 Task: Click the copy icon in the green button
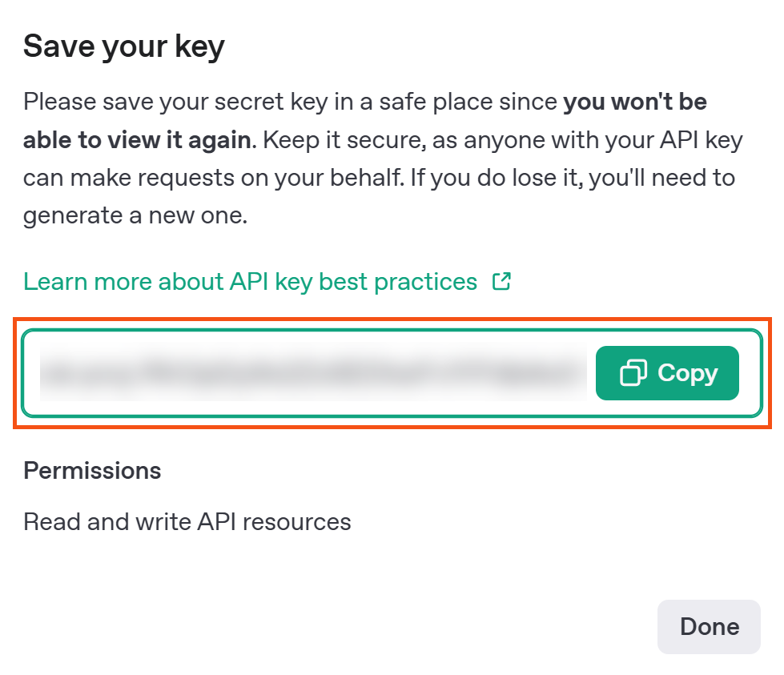(x=633, y=373)
